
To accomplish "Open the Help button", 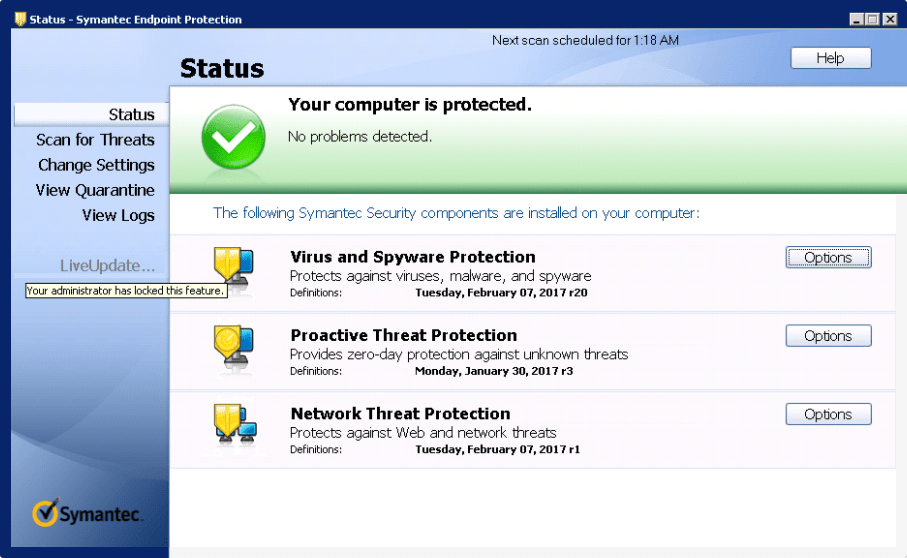I will pyautogui.click(x=831, y=58).
